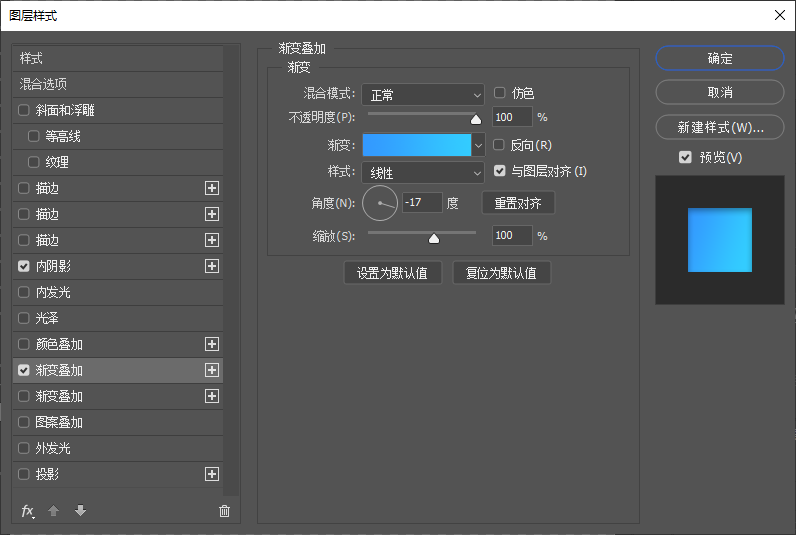Uncheck the 与图层对齐(I) checkbox

(500, 171)
